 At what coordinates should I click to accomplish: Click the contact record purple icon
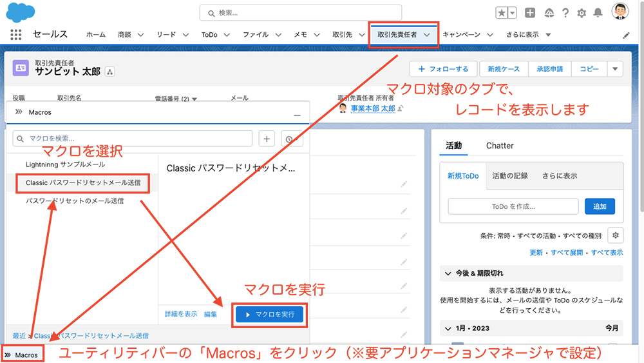click(x=21, y=68)
